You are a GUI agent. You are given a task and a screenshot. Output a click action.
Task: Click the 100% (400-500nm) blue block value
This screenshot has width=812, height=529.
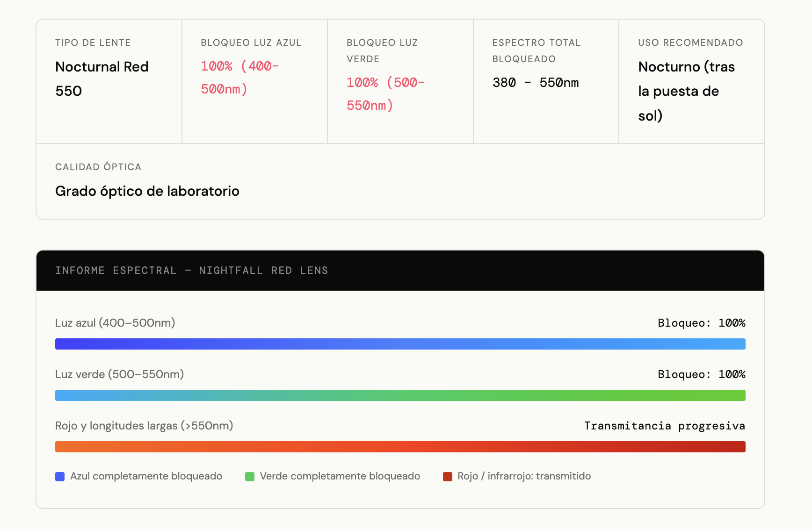coord(240,78)
